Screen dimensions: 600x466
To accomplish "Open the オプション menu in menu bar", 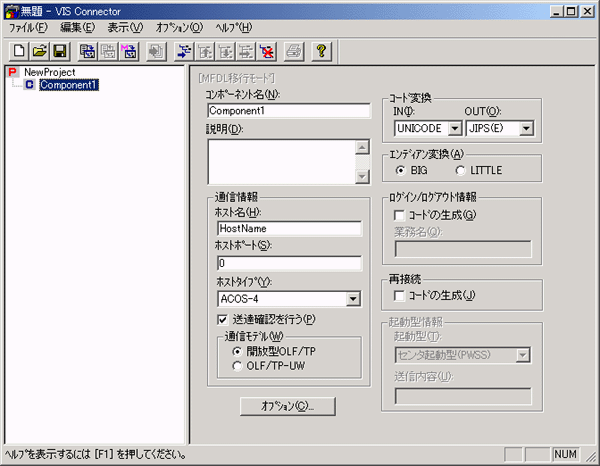I will click(178, 27).
